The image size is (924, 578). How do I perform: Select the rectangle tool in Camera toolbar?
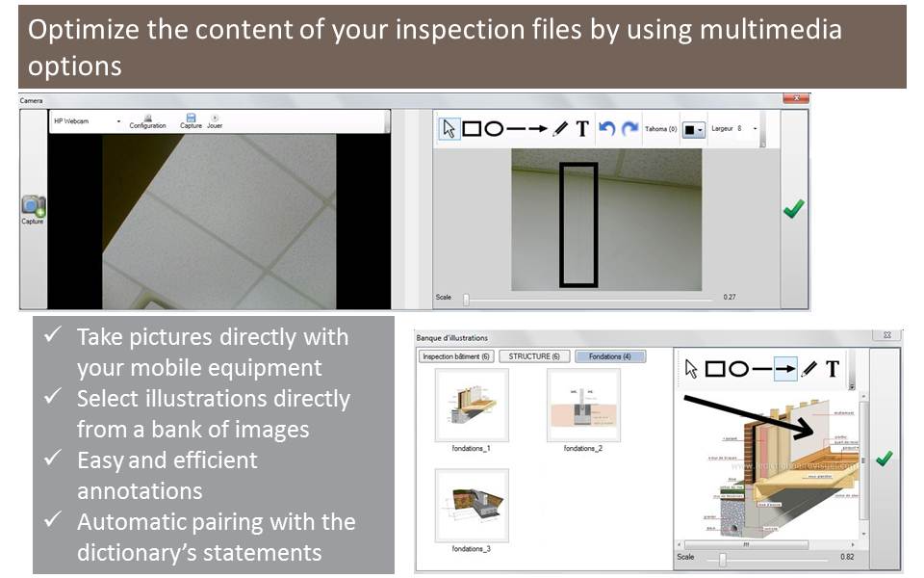tap(472, 129)
